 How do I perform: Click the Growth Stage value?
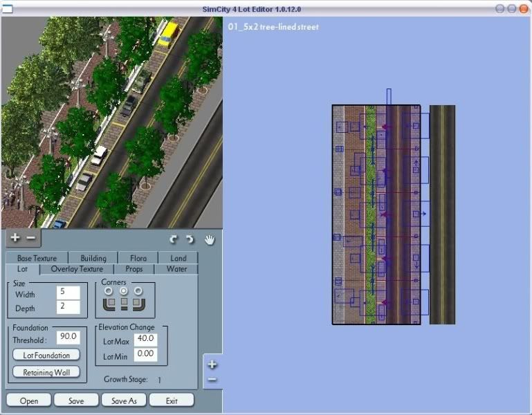[159, 380]
